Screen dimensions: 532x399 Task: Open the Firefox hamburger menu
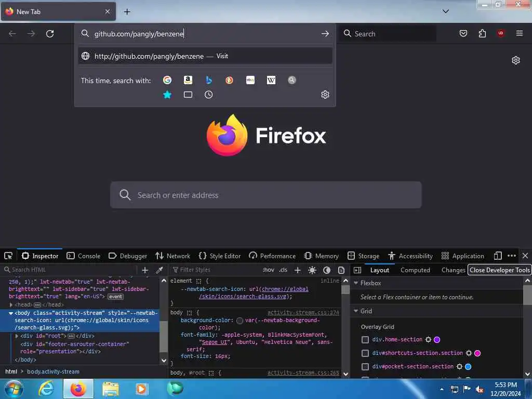[x=519, y=33]
